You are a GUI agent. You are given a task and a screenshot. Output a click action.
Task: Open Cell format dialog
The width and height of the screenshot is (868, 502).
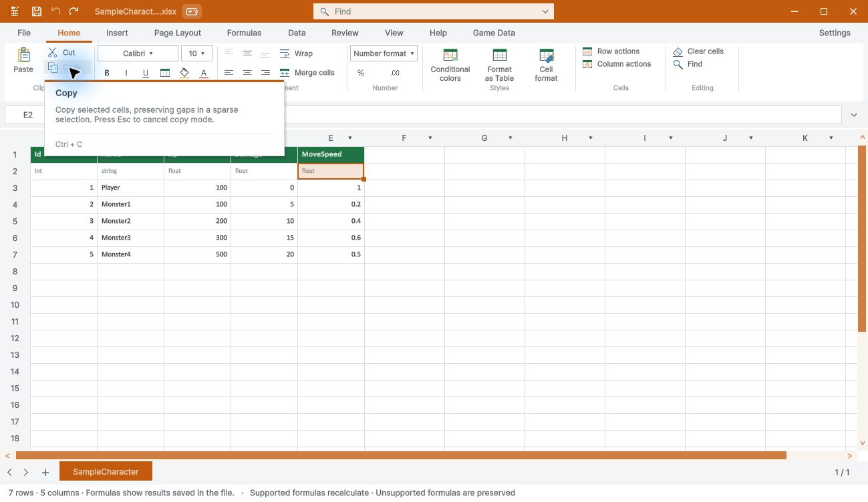[546, 65]
